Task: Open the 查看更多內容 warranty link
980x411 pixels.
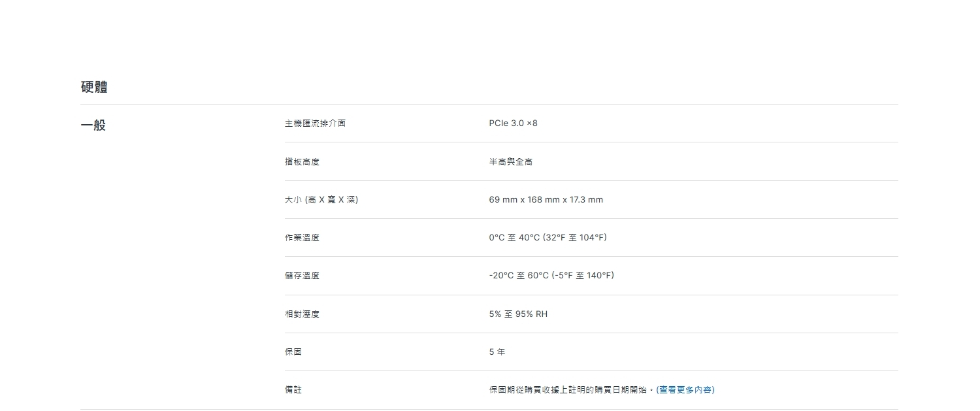Action: [x=685, y=389]
